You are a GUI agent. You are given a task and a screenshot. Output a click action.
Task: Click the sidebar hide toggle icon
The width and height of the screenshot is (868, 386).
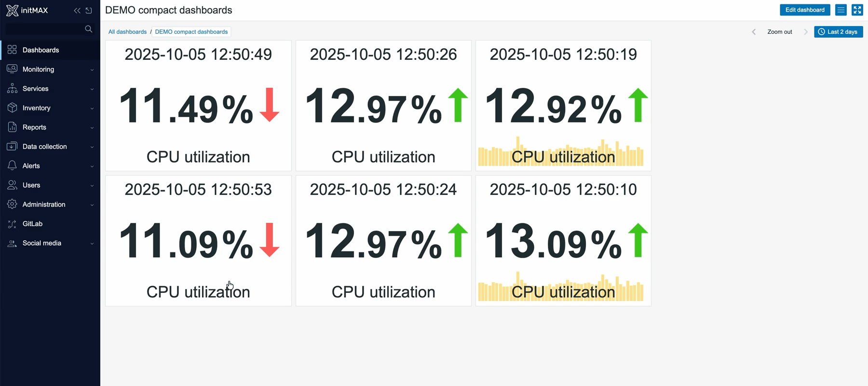[89, 10]
